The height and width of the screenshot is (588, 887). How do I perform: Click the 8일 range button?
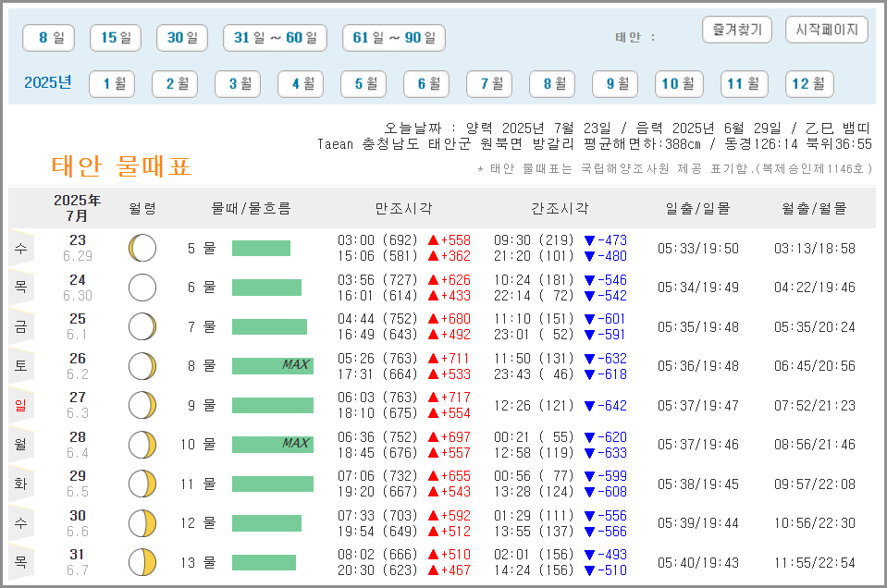click(49, 38)
